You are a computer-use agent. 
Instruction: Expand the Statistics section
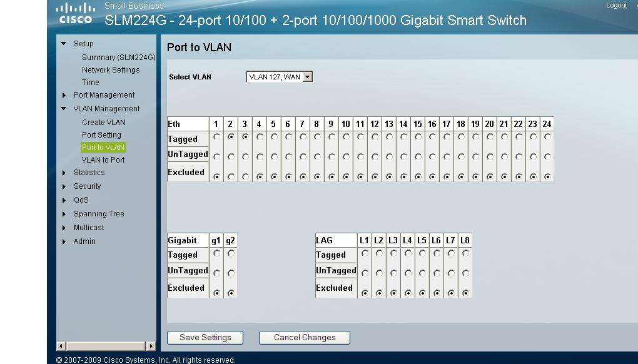[64, 173]
